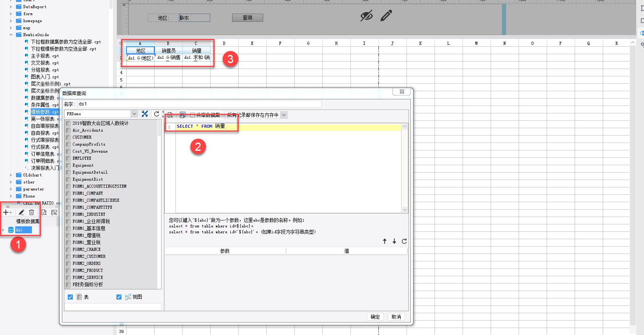644x335 pixels.
Task: Click the crossed-out eye icon in parameter pane
Action: (x=366, y=16)
